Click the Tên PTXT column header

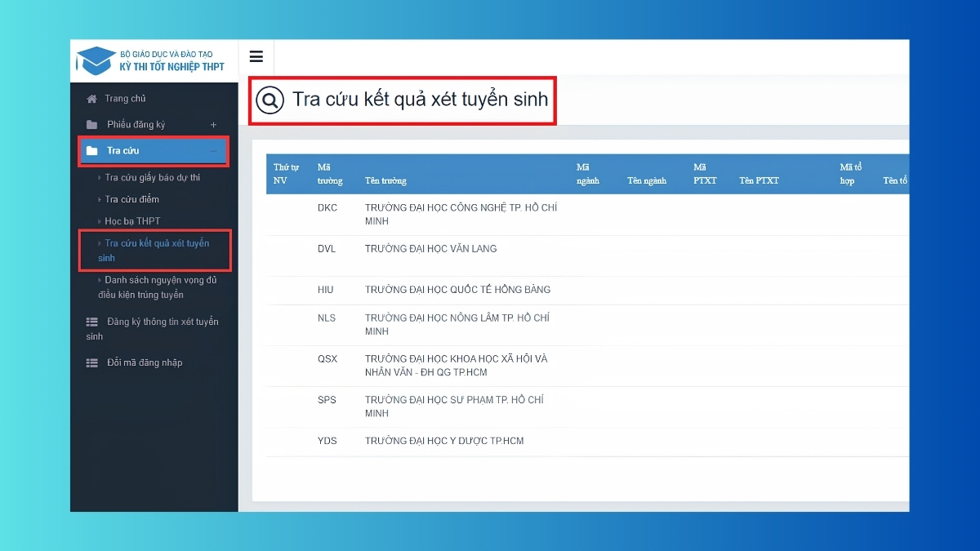tap(759, 181)
